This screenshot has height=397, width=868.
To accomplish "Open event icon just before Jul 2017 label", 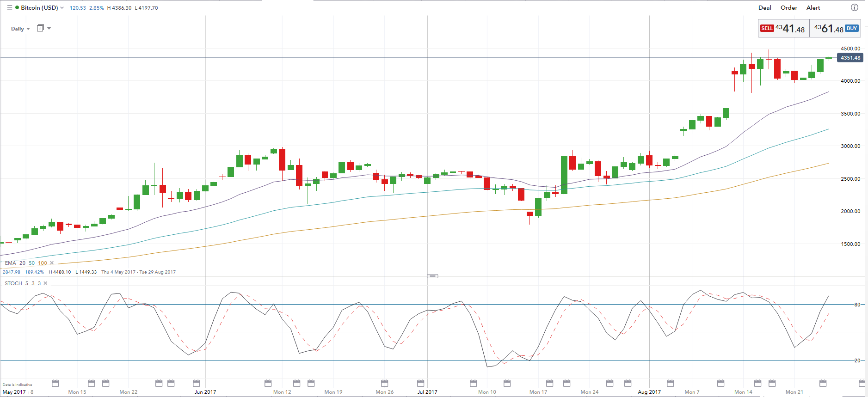I will pyautogui.click(x=421, y=383).
